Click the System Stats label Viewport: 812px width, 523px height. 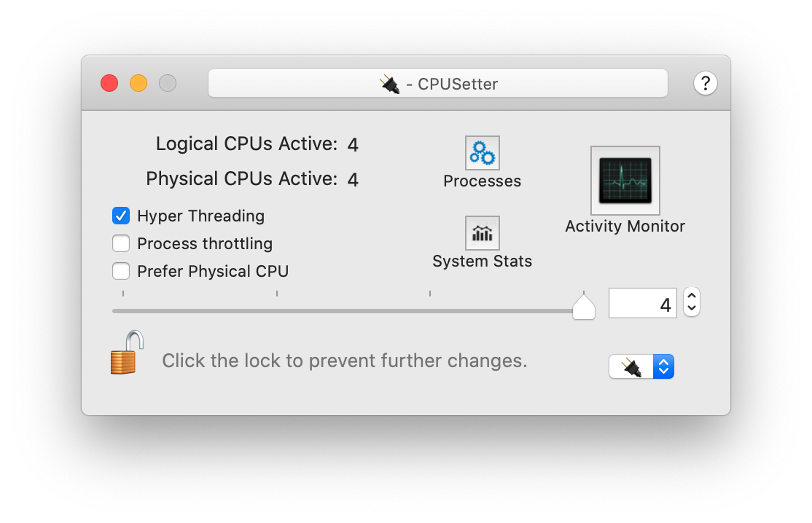[482, 261]
